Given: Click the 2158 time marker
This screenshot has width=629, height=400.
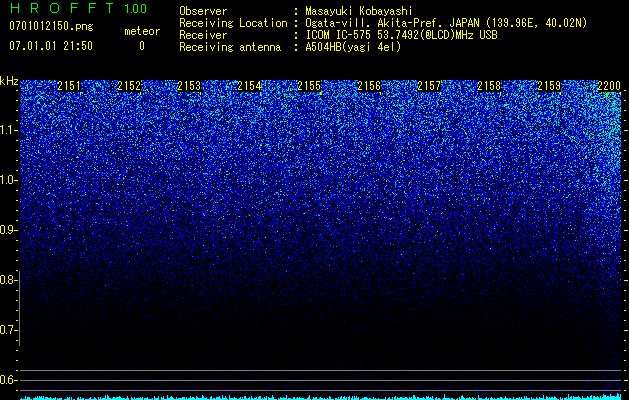Looking at the screenshot, I should pos(489,86).
